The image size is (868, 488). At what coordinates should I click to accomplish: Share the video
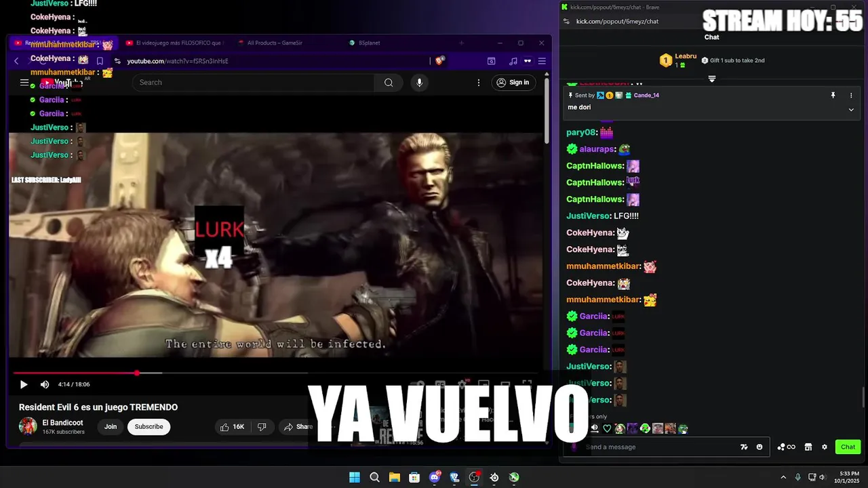click(298, 427)
